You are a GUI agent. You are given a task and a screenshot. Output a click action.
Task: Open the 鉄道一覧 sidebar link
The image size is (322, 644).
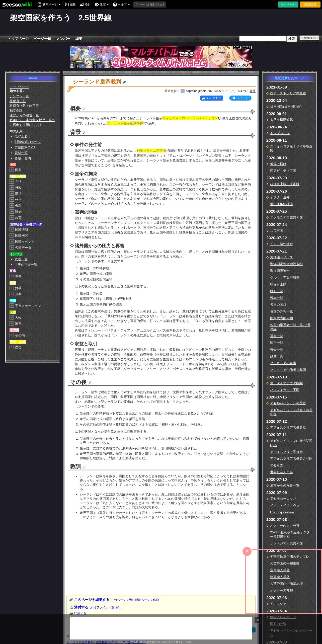(x=21, y=259)
